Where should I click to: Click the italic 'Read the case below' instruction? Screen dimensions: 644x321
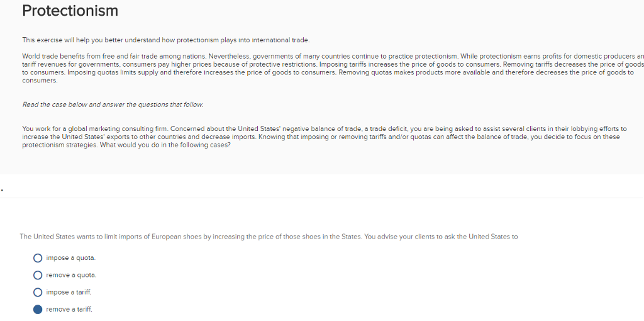[x=113, y=104]
